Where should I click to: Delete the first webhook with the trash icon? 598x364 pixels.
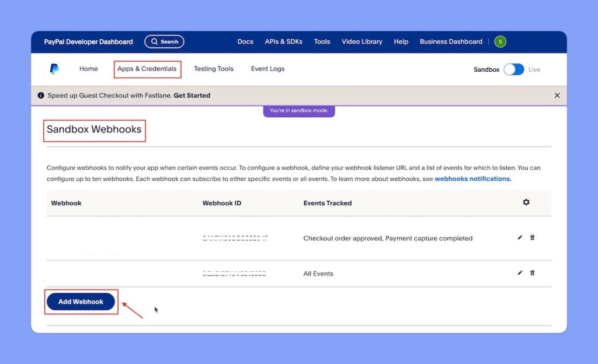click(532, 237)
